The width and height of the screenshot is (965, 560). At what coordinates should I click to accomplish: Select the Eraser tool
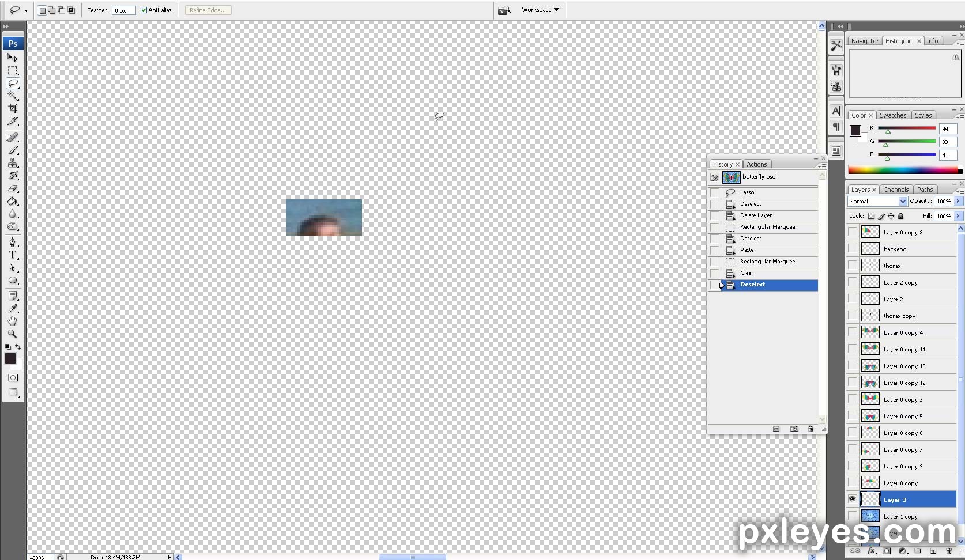13,188
